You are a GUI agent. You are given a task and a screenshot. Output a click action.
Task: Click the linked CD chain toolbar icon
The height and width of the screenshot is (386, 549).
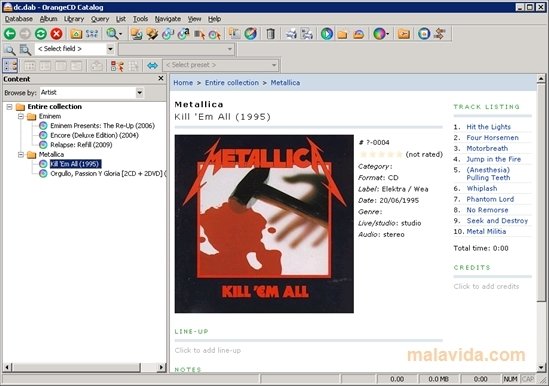coord(168,34)
